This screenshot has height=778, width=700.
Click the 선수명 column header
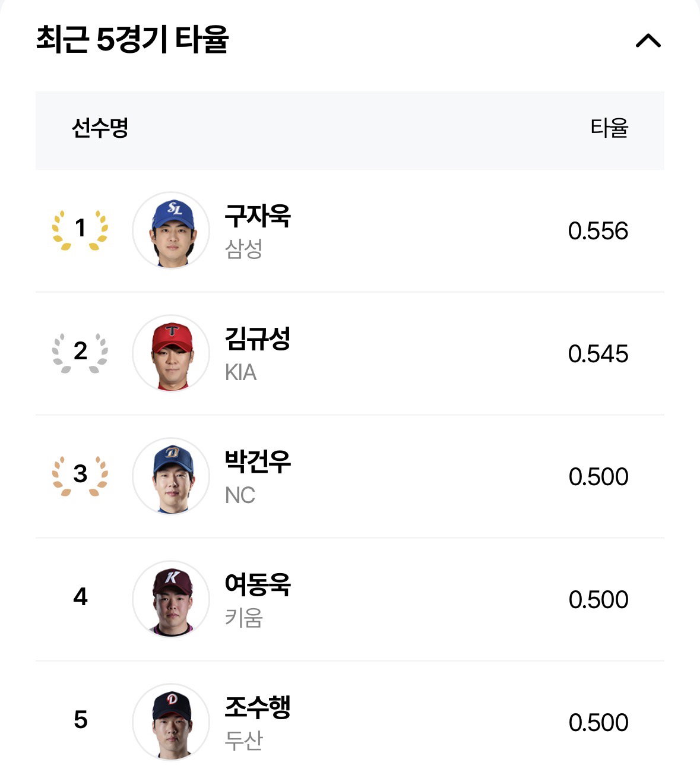(x=100, y=128)
